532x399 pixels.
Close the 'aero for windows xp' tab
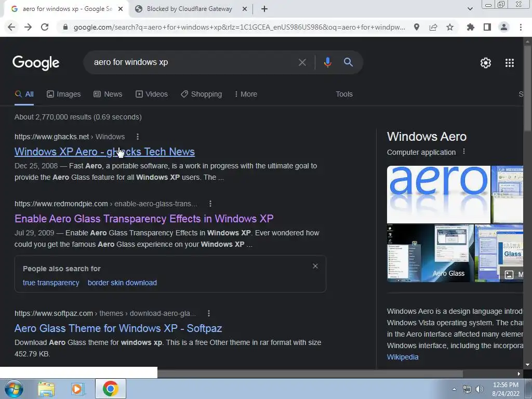121,9
